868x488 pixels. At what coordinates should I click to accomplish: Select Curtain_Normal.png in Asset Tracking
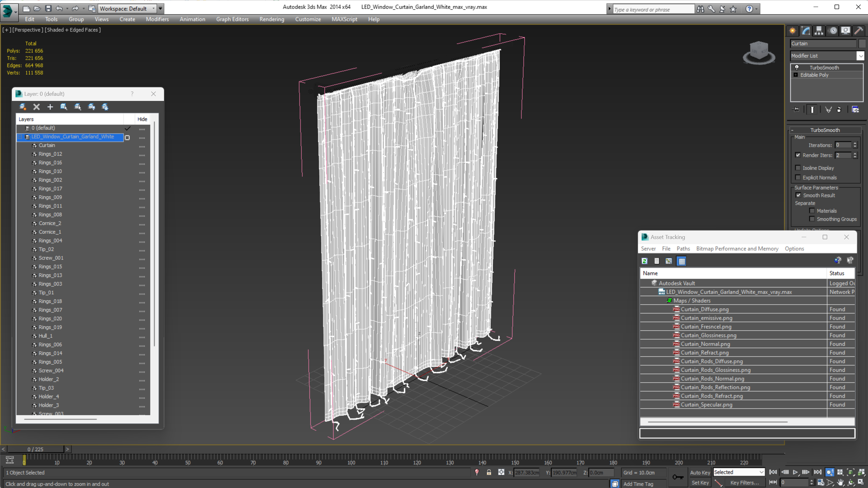point(705,344)
